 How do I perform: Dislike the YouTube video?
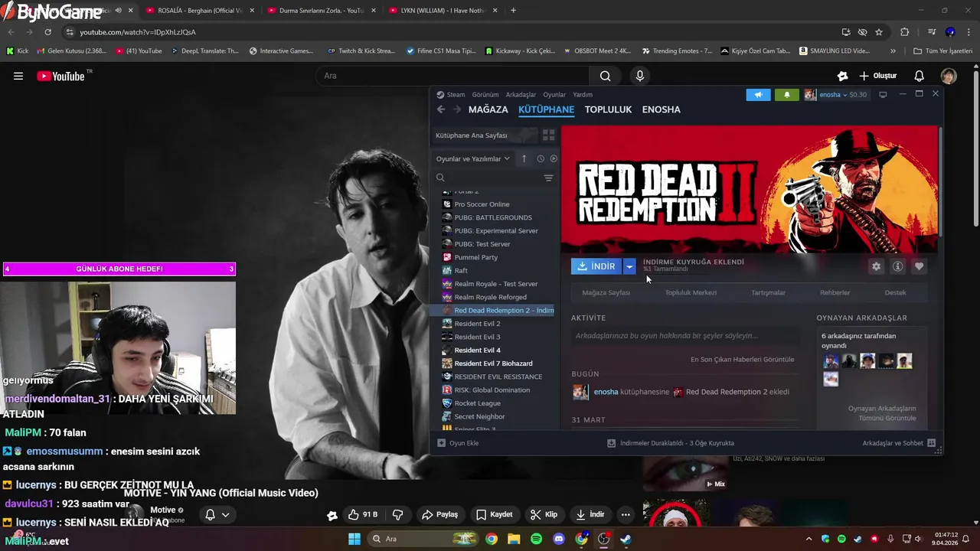(397, 514)
